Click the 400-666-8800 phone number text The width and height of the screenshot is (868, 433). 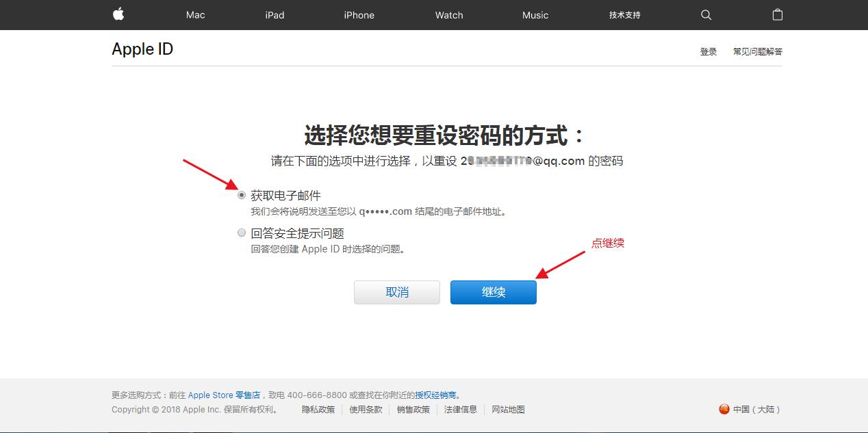pos(317,395)
